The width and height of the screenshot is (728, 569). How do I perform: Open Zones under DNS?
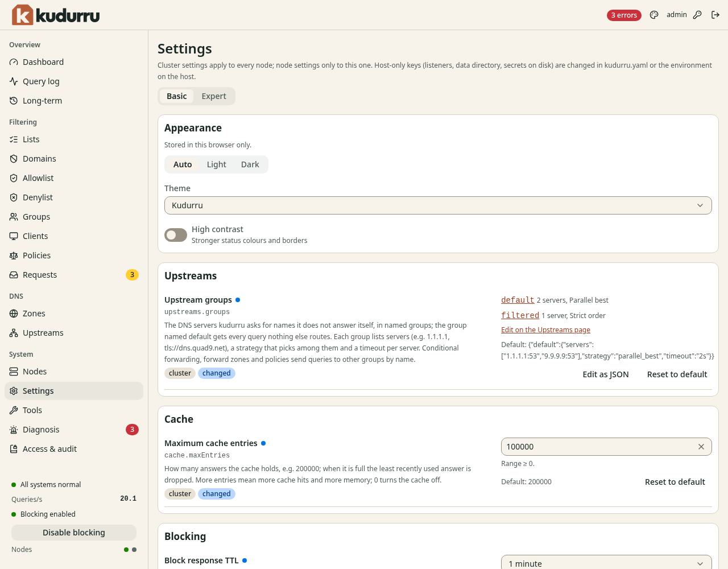(74, 314)
